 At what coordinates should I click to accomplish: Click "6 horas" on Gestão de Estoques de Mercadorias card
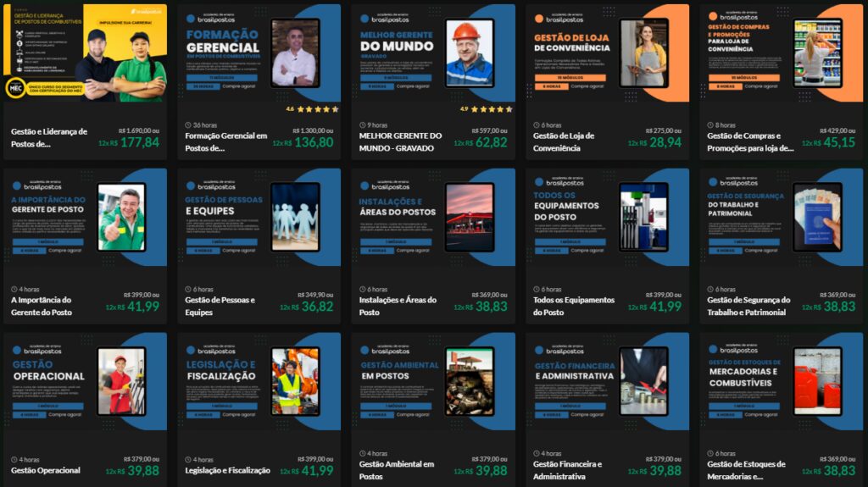coord(726,453)
